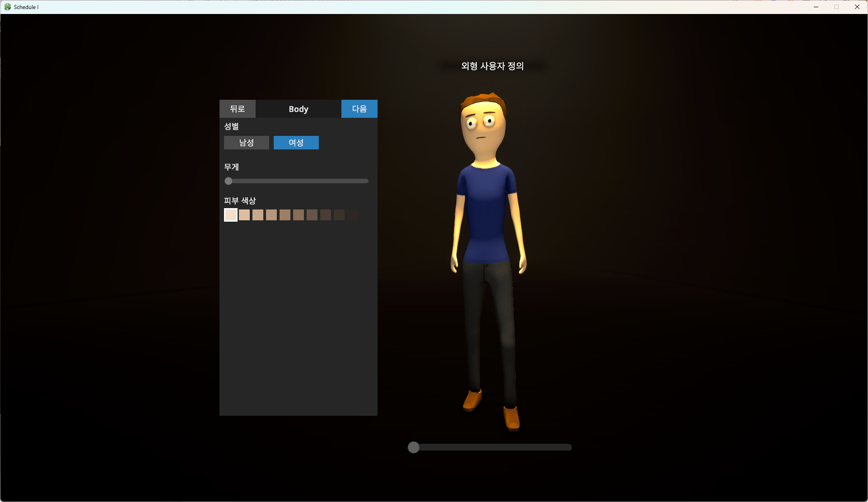
Task: Select the eighth skin color swatch
Action: tap(326, 215)
